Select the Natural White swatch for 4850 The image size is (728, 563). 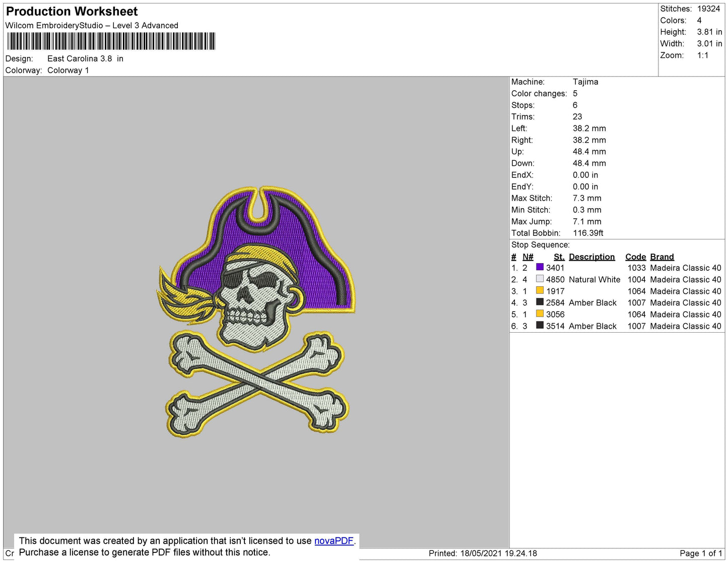(540, 279)
